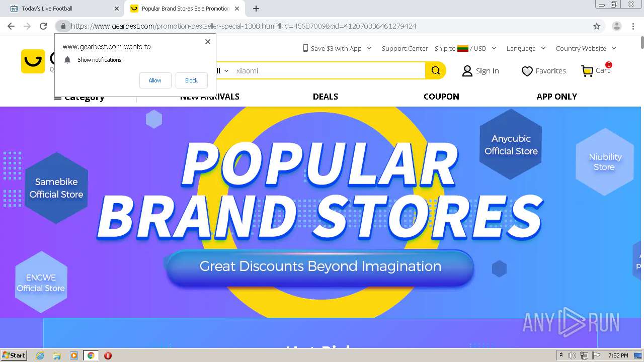This screenshot has width=644, height=362.
Task: Bookmark this page with the star
Action: point(597,26)
